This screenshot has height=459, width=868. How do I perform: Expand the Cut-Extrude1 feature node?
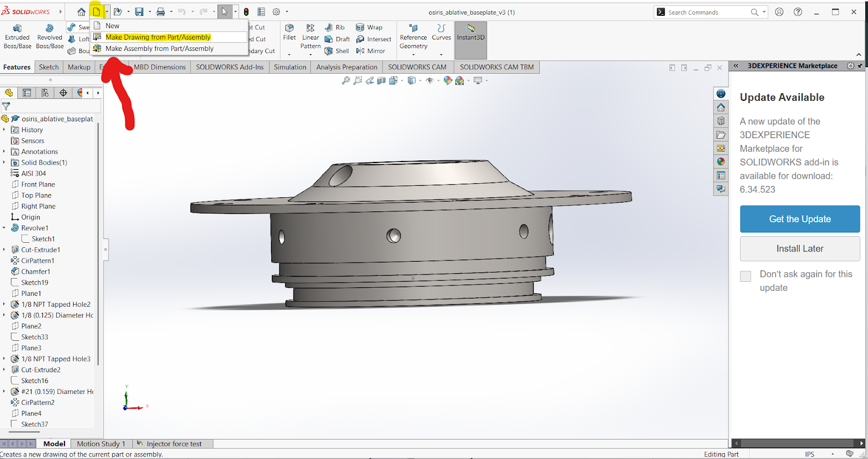[x=4, y=250]
